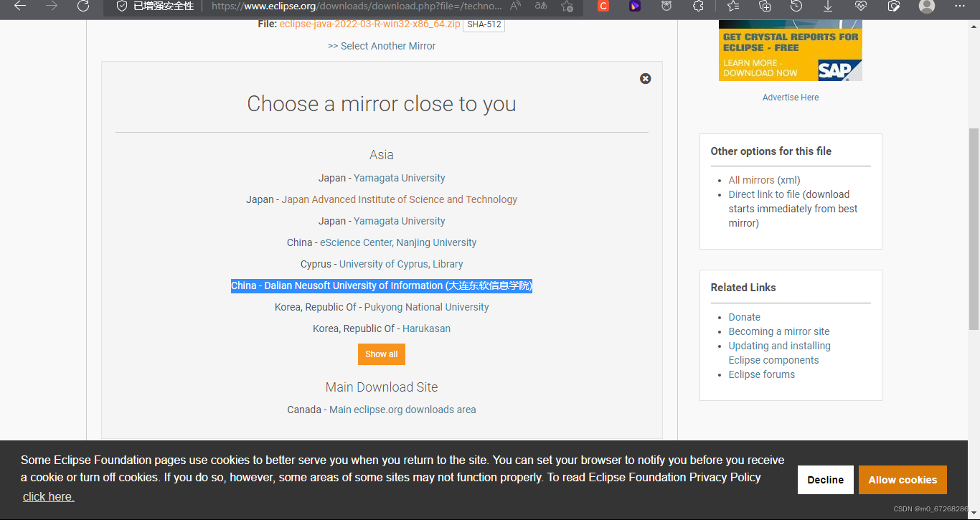The image size is (980, 520).
Task: Open Updating and installing Eclipse components
Action: 780,353
